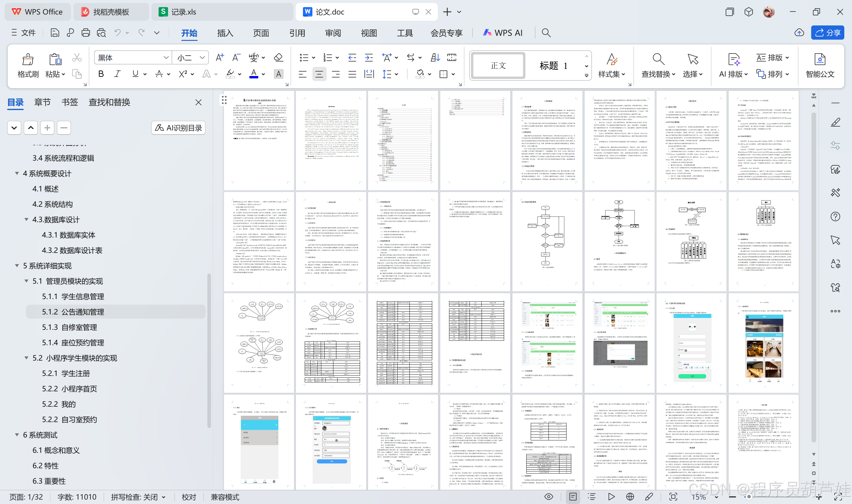
Task: Select Align right paragraph option
Action: coord(336,74)
